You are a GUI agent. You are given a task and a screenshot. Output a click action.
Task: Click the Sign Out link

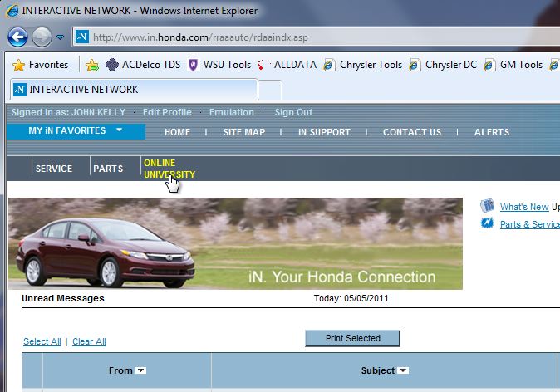tap(293, 112)
